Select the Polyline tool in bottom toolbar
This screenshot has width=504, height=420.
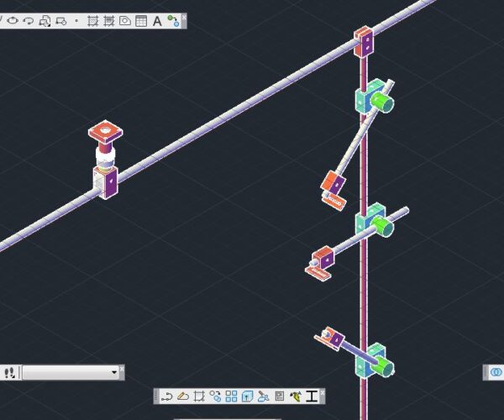pos(167,396)
